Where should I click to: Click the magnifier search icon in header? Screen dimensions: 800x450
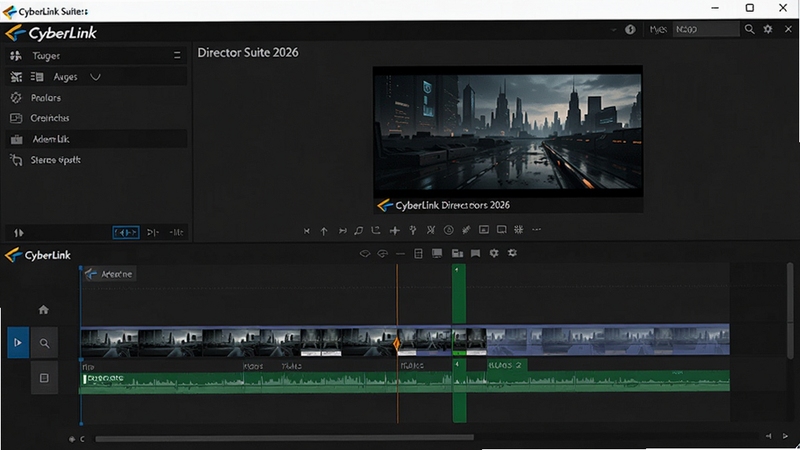(749, 30)
